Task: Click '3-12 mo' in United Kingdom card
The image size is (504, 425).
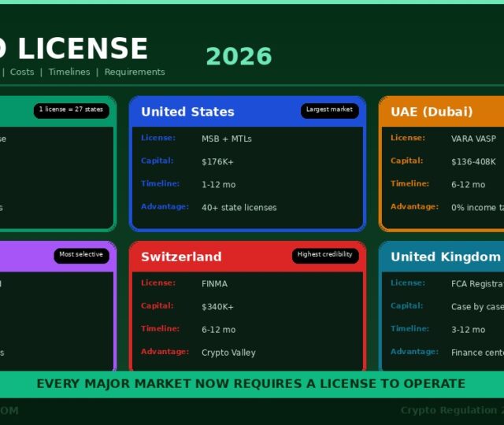Action: 469,330
